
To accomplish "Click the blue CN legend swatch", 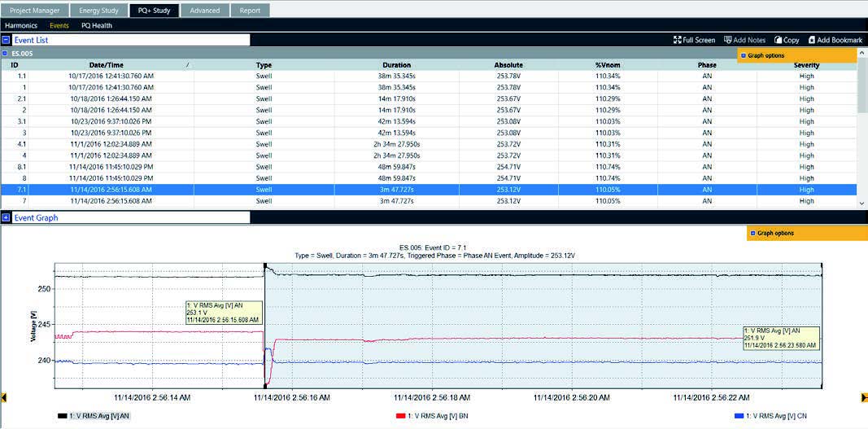I will pos(739,416).
